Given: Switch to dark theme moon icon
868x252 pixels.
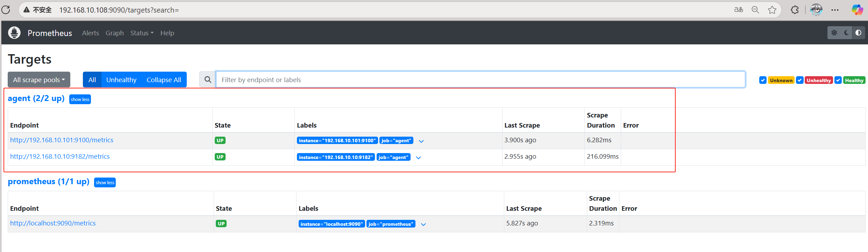Looking at the screenshot, I should pos(846,33).
